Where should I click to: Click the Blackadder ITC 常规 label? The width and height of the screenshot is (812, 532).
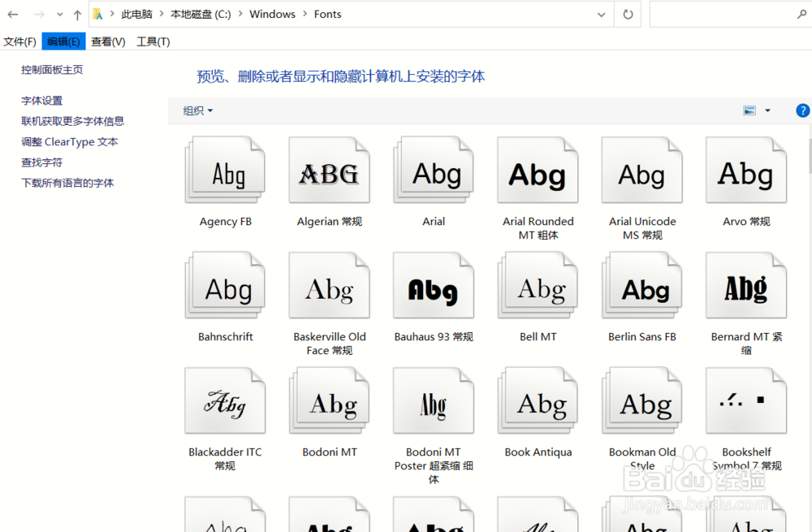[225, 458]
